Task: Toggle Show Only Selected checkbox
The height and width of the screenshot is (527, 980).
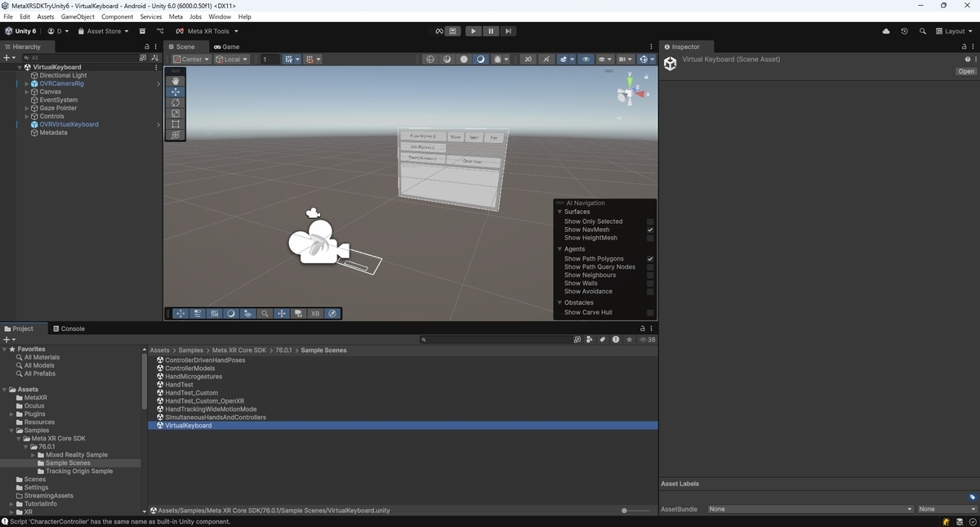Action: coord(650,221)
